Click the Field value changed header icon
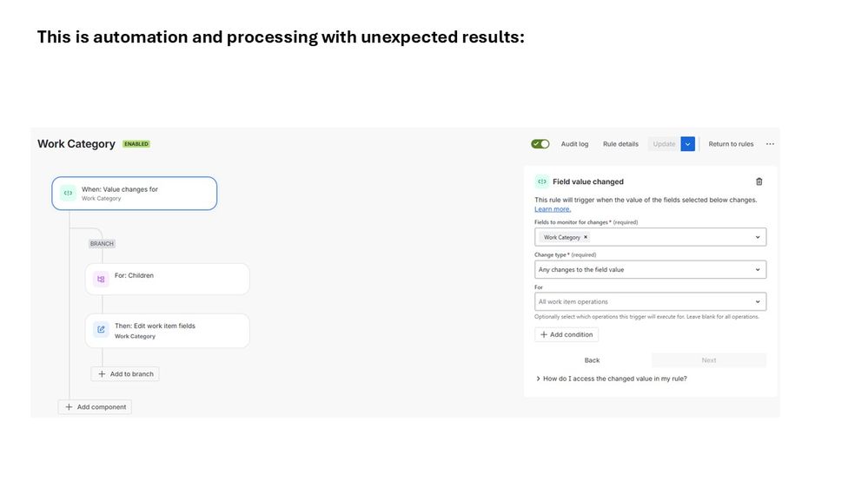 (541, 181)
